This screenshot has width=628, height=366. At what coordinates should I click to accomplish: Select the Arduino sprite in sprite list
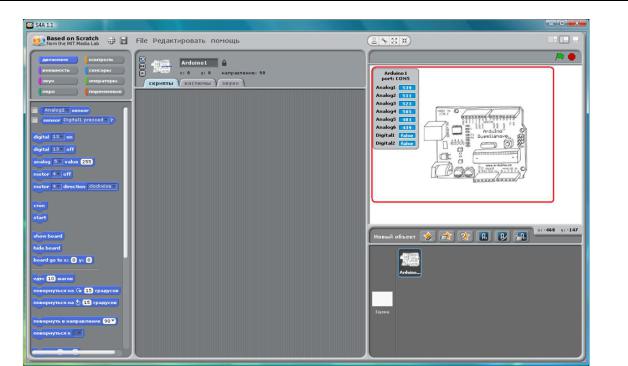[409, 263]
